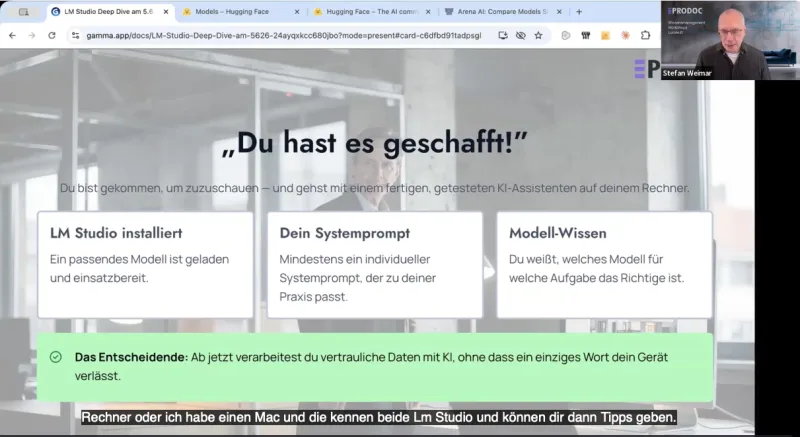Click the 'Stefan Weimar' name label

(687, 73)
